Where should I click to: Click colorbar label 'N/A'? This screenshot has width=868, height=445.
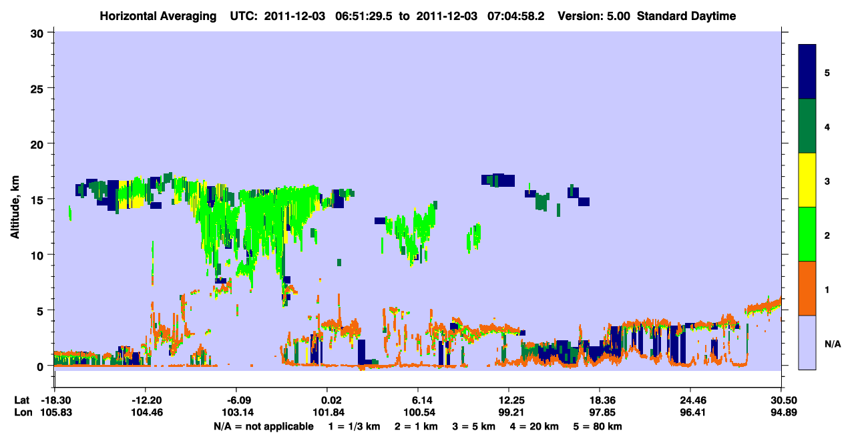tap(832, 344)
